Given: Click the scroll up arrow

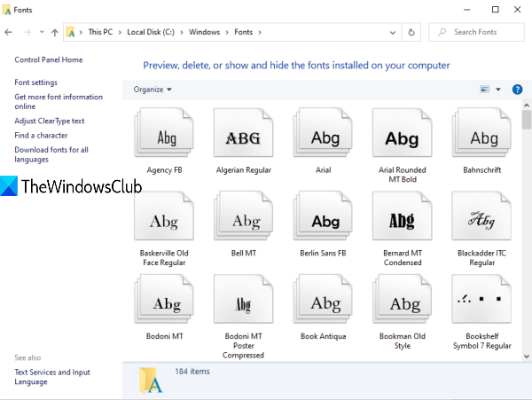Looking at the screenshot, I should pos(526,106).
